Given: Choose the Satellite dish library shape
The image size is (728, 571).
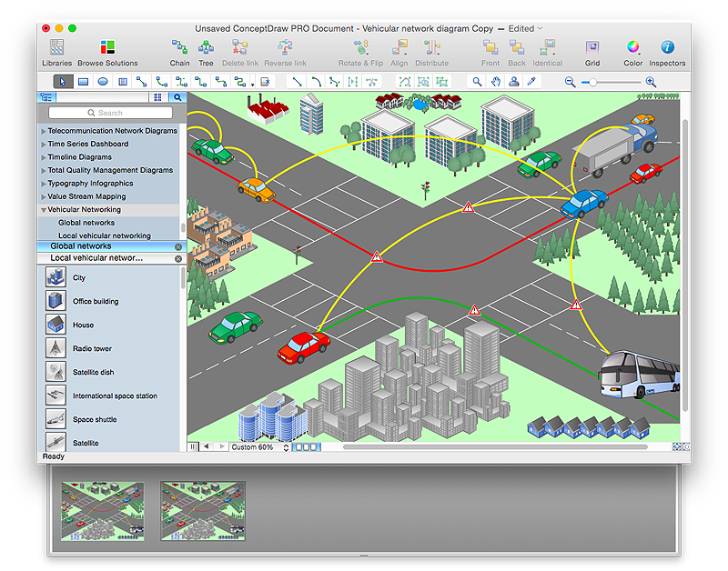Looking at the screenshot, I should click(56, 372).
